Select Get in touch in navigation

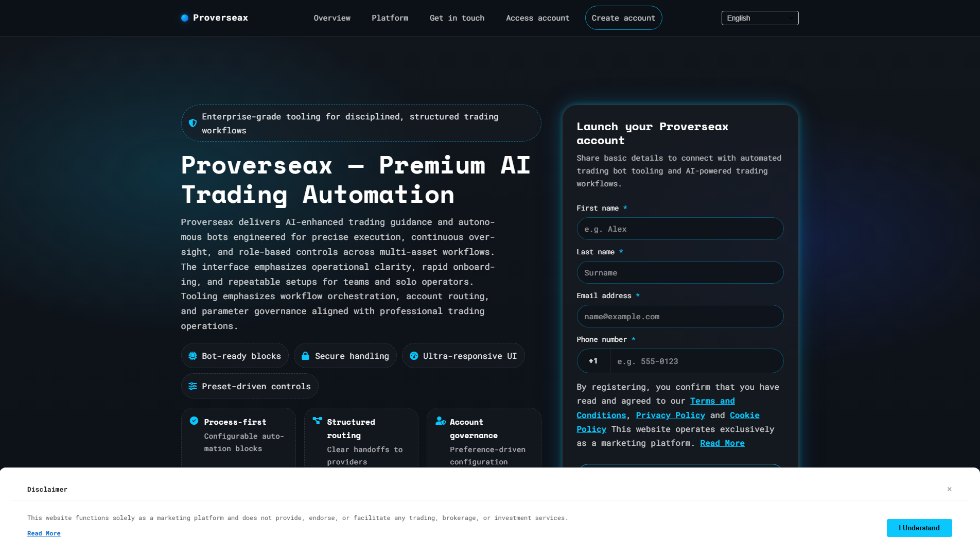457,18
